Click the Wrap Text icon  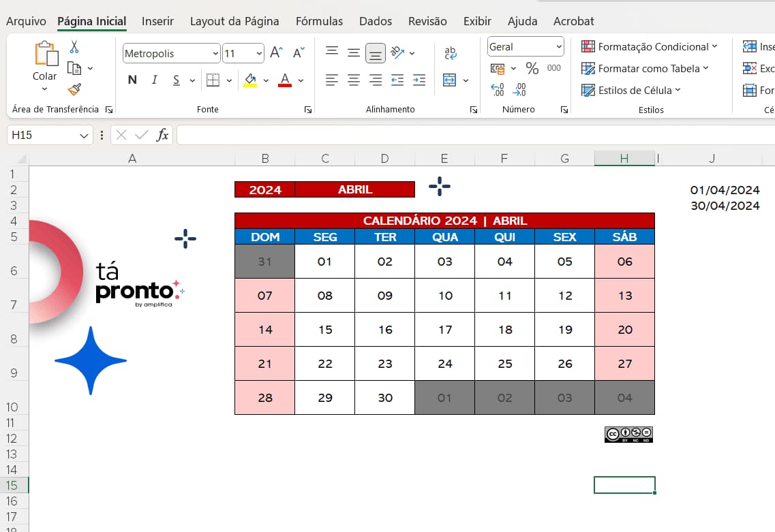tap(451, 53)
